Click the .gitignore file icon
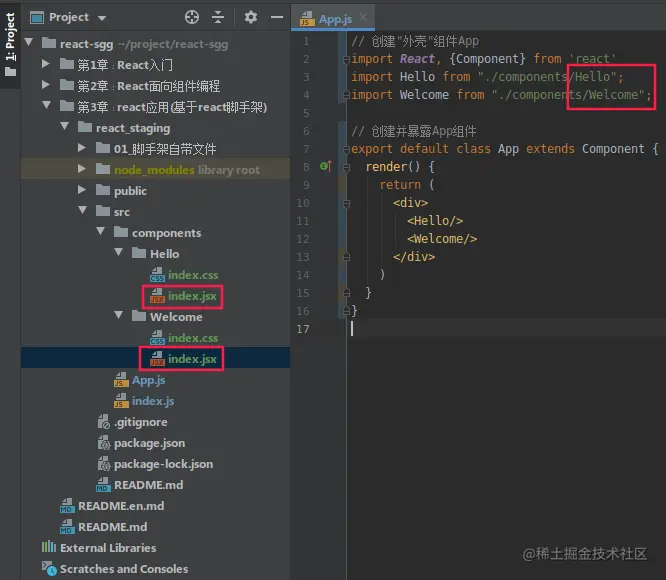Viewport: 666px width, 580px height. click(x=104, y=422)
